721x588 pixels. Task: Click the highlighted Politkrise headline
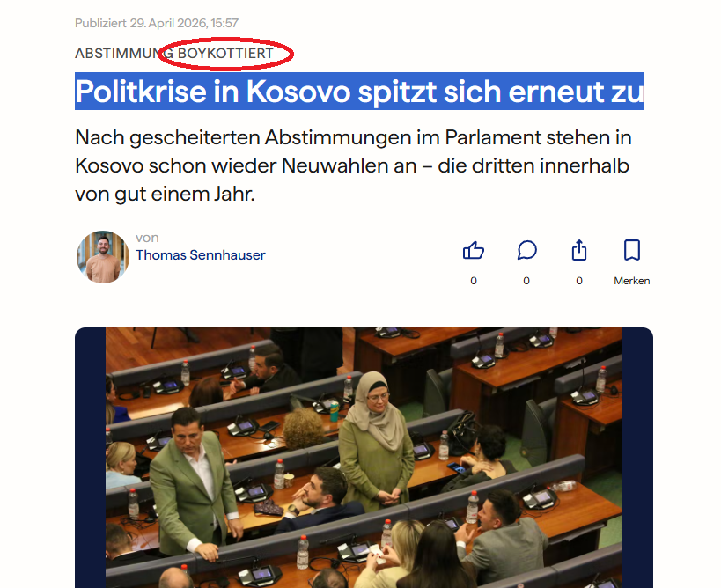pyautogui.click(x=359, y=91)
